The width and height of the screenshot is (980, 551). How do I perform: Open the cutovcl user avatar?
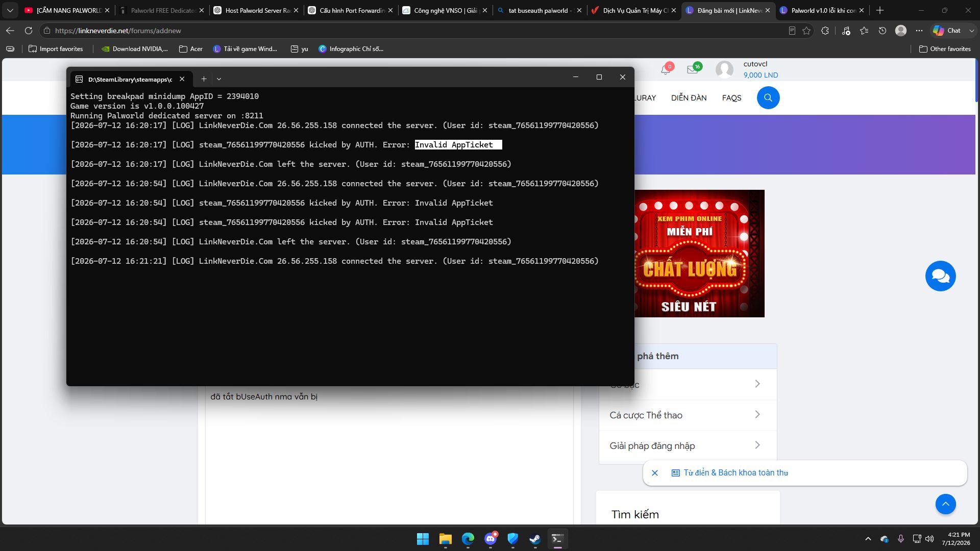tap(724, 69)
